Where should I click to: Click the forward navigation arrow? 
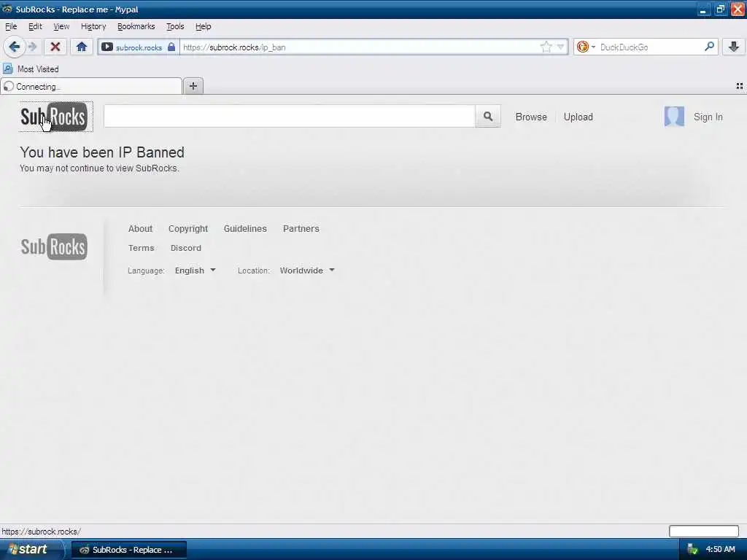coord(32,47)
